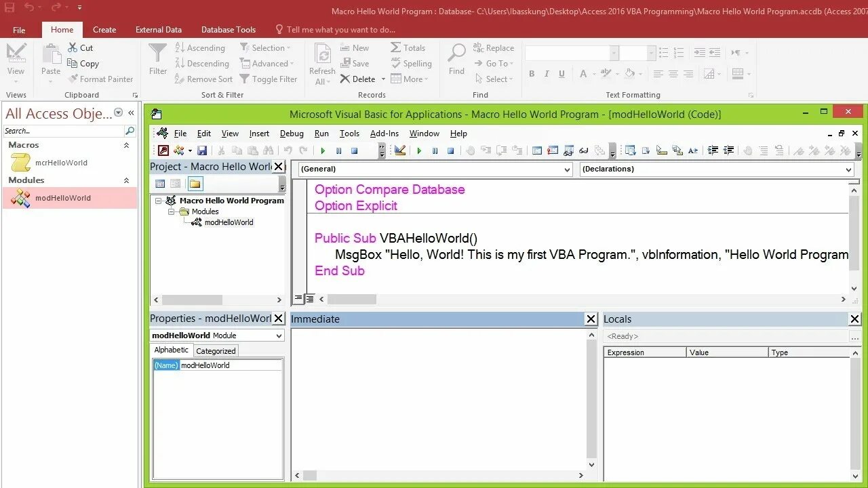Open Locals Window icon in debug toolbar
This screenshot has width=868, height=488.
pos(537,150)
